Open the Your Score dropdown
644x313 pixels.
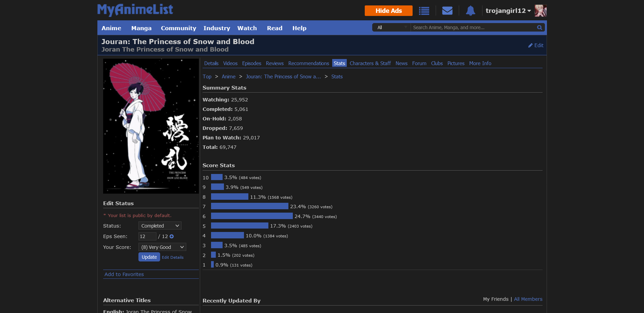tap(162, 247)
